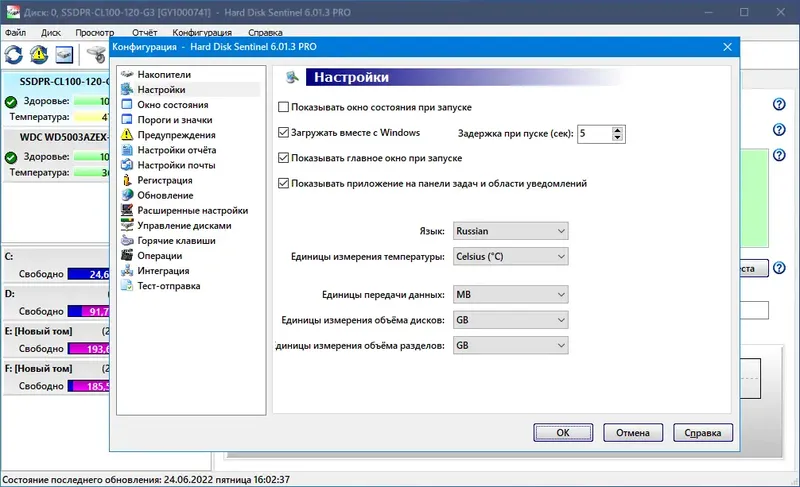Click green health check icon for SSDPR-CL100

[11, 102]
